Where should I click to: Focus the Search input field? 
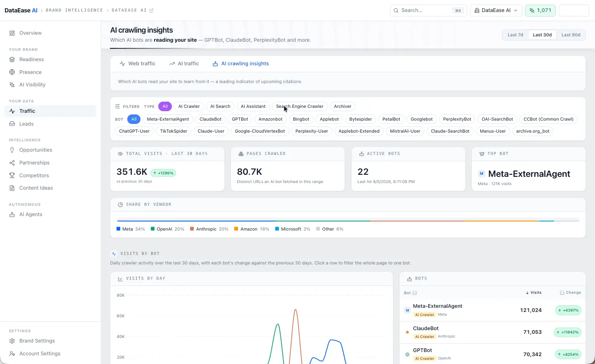(x=428, y=10)
